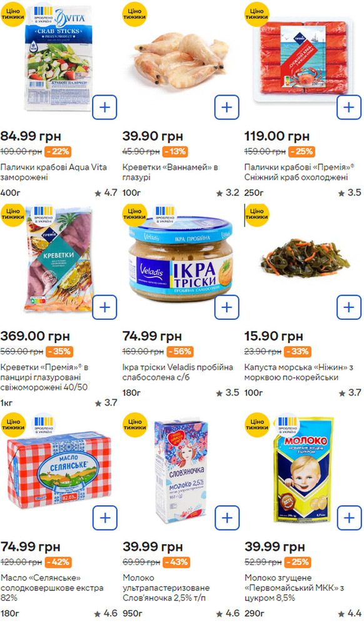Screen dimensions: 364x626
Task: Open 'Креветки «Ваннамей» в глазурі' product link
Action: pyautogui.click(x=170, y=172)
